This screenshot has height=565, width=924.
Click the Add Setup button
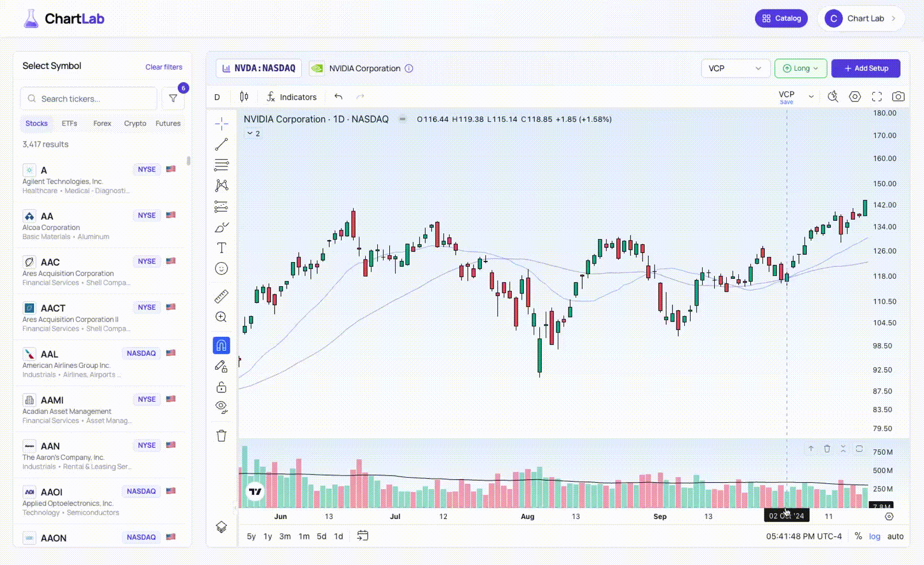[x=865, y=69]
